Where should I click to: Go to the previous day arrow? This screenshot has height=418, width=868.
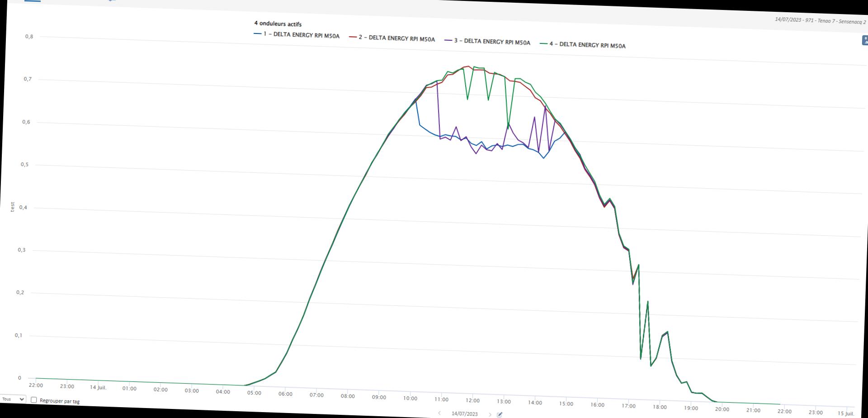tap(439, 413)
